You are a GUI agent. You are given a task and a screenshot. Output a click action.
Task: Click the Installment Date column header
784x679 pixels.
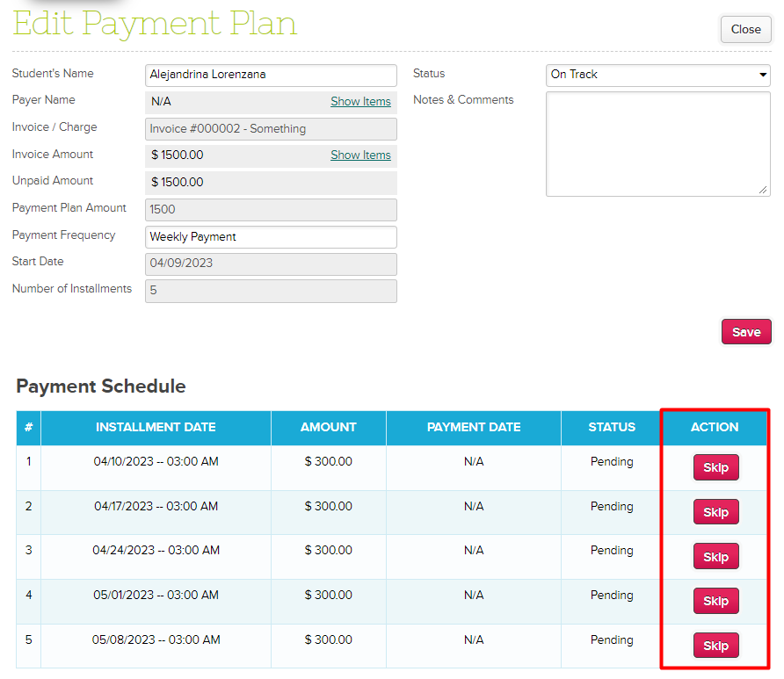click(156, 428)
